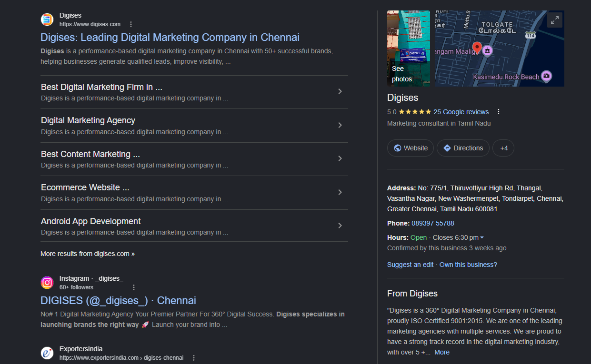Open the +4 more actions button
The image size is (591, 364).
pos(503,148)
